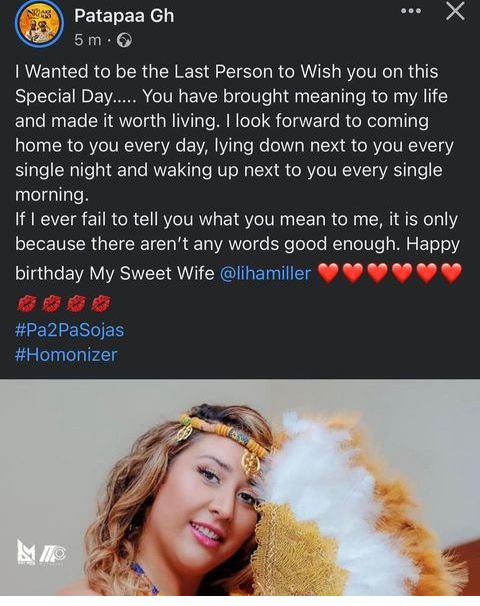
Task: Open the attached photo of the woman
Action: pos(240,488)
